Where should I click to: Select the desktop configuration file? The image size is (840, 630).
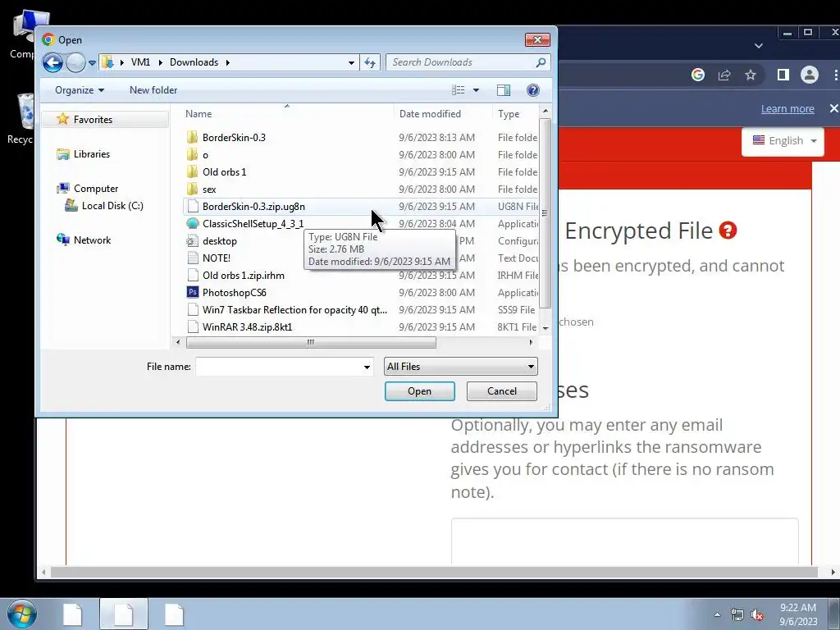click(x=220, y=241)
